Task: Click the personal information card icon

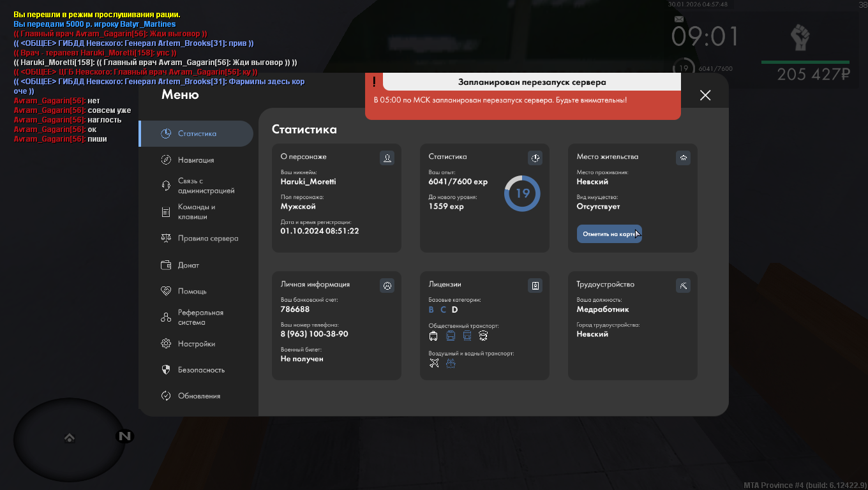Action: (x=387, y=285)
